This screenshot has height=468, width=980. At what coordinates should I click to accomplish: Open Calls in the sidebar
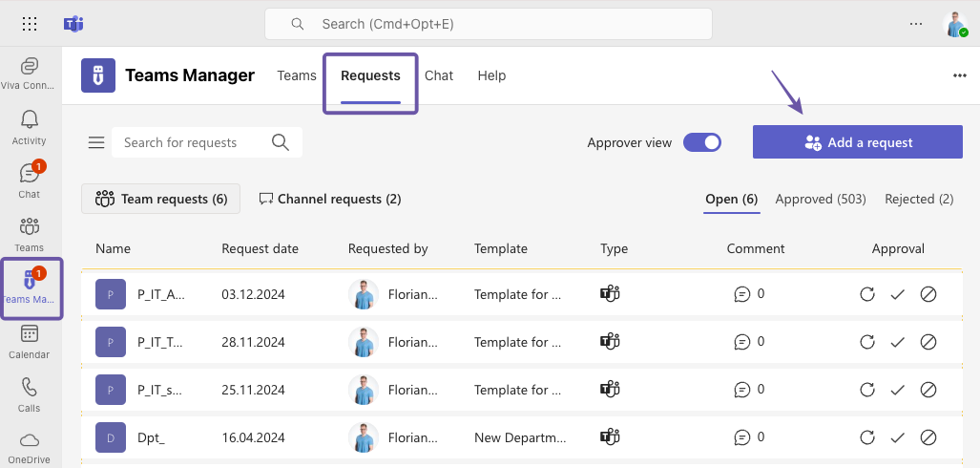tap(29, 394)
